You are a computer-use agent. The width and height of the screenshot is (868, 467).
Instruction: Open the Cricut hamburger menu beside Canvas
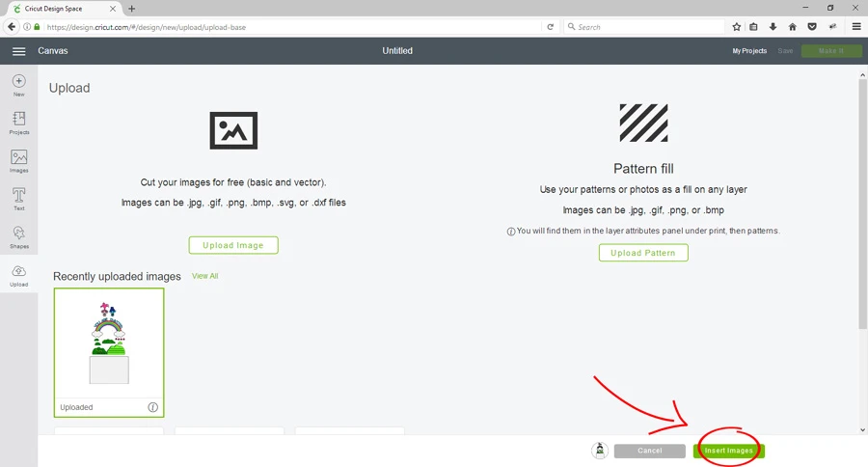pyautogui.click(x=19, y=51)
